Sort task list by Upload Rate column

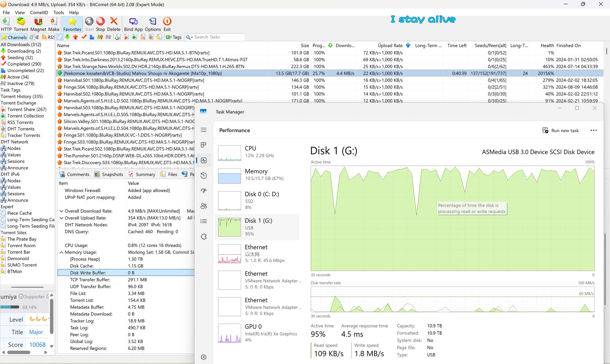coord(390,45)
